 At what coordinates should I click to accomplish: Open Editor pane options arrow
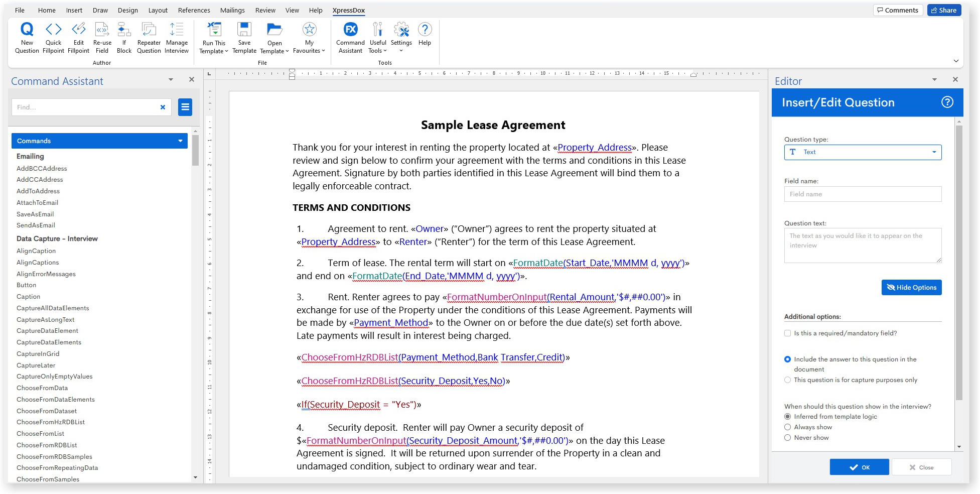pos(934,79)
